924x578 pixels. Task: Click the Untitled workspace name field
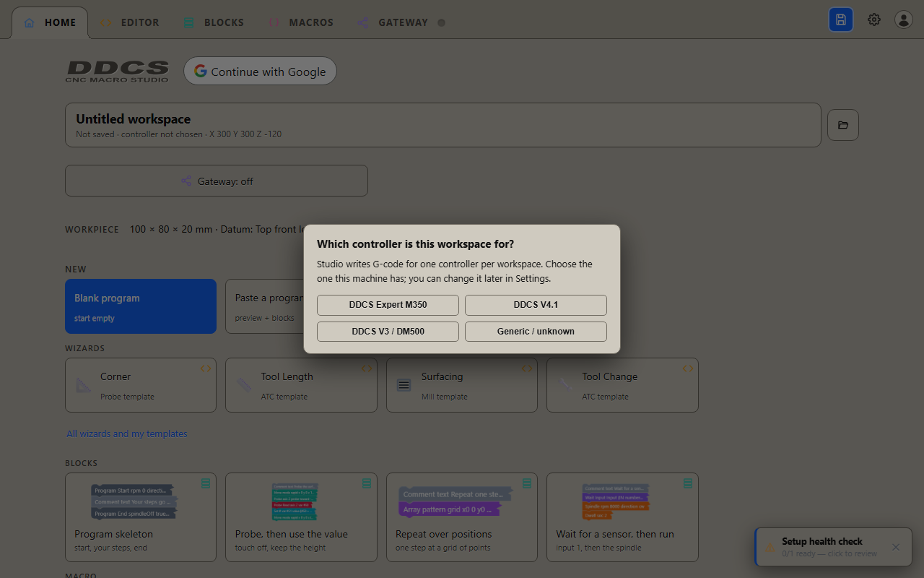443,125
